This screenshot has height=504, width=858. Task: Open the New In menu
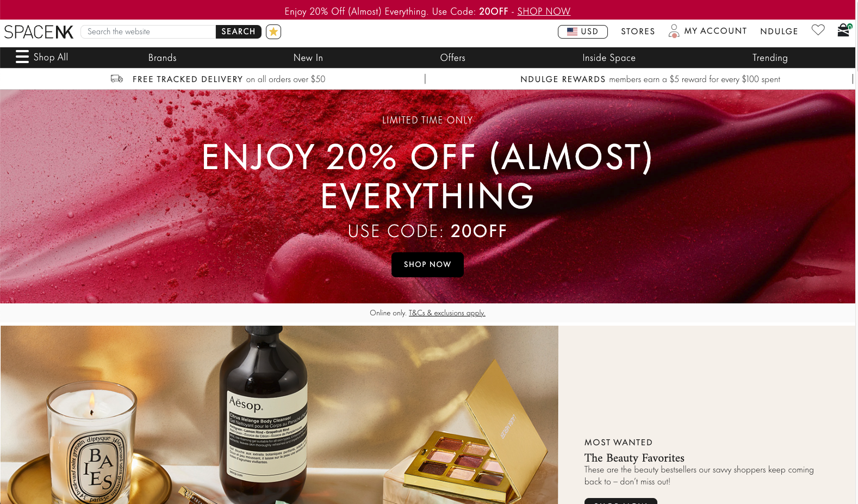click(308, 58)
